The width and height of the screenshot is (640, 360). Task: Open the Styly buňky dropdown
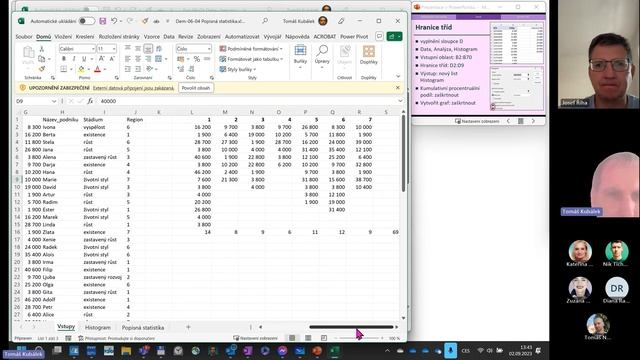[238, 69]
